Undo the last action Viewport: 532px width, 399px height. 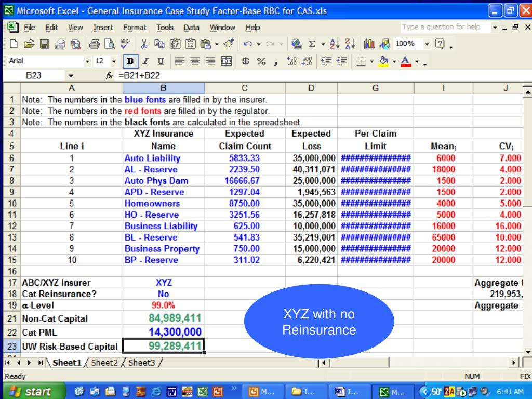(x=248, y=44)
